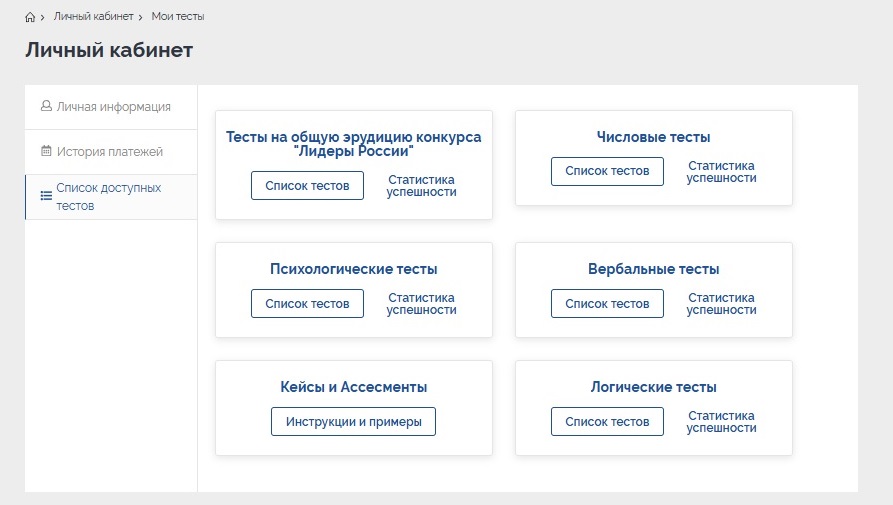Open Мои тесты breadcrumb item
The height and width of the screenshot is (505, 893).
[x=178, y=17]
